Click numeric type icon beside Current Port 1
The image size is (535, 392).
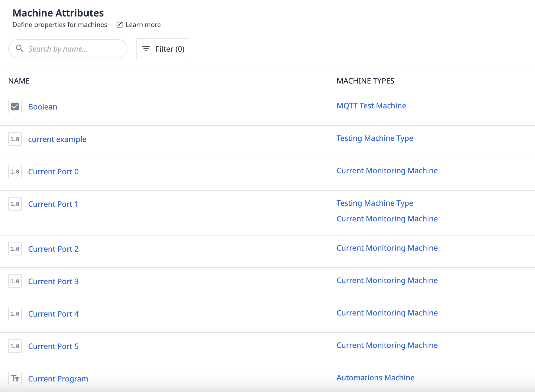(15, 204)
